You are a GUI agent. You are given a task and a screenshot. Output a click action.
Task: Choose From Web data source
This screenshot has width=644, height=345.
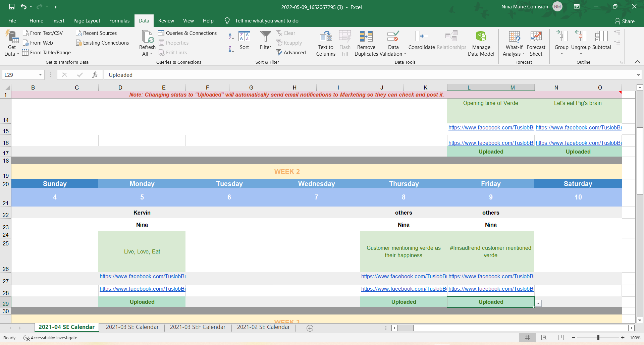(x=38, y=43)
